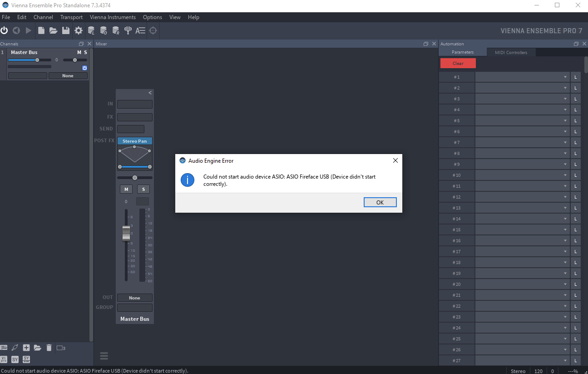Image resolution: width=588 pixels, height=374 pixels.
Task: Toggle learn L button for parameter #20
Action: click(x=576, y=284)
